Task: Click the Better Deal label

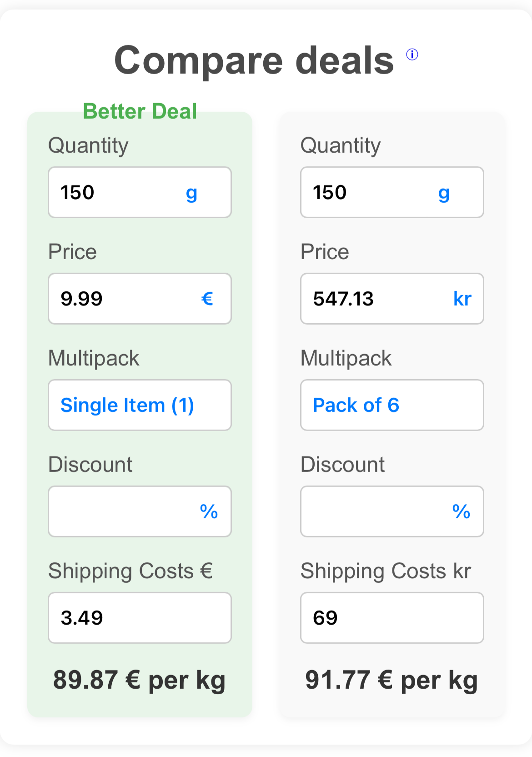Action: pyautogui.click(x=140, y=111)
